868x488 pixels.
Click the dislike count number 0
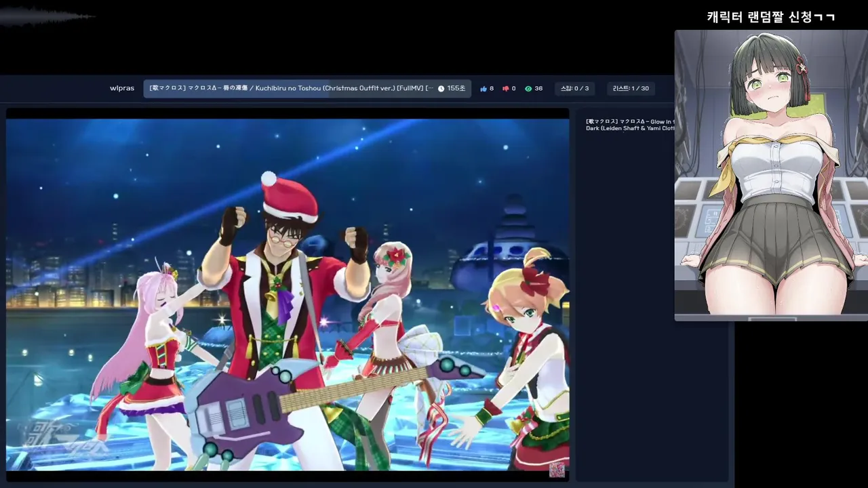point(513,89)
